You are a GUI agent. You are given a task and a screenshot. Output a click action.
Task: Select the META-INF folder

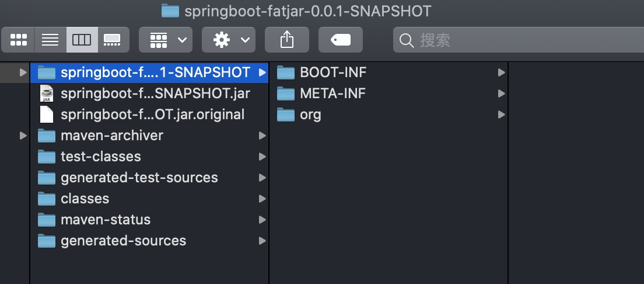pyautogui.click(x=332, y=93)
